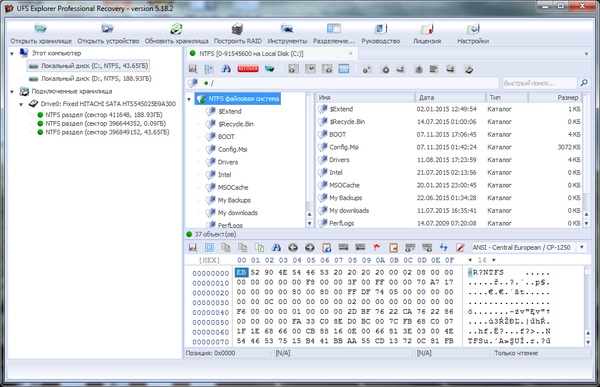Select Локальный диск D: in storage tree
This screenshot has width=600, height=387.
[x=96, y=78]
